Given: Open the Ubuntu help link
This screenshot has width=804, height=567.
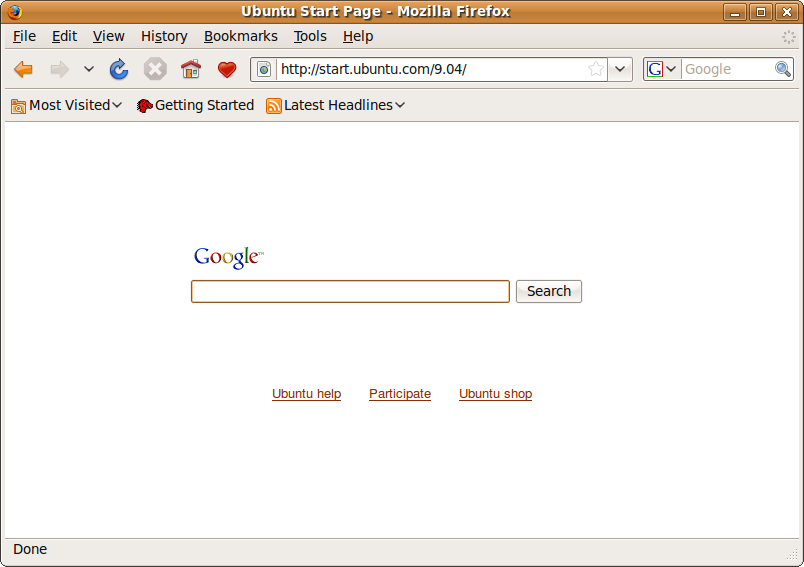Looking at the screenshot, I should 306,394.
